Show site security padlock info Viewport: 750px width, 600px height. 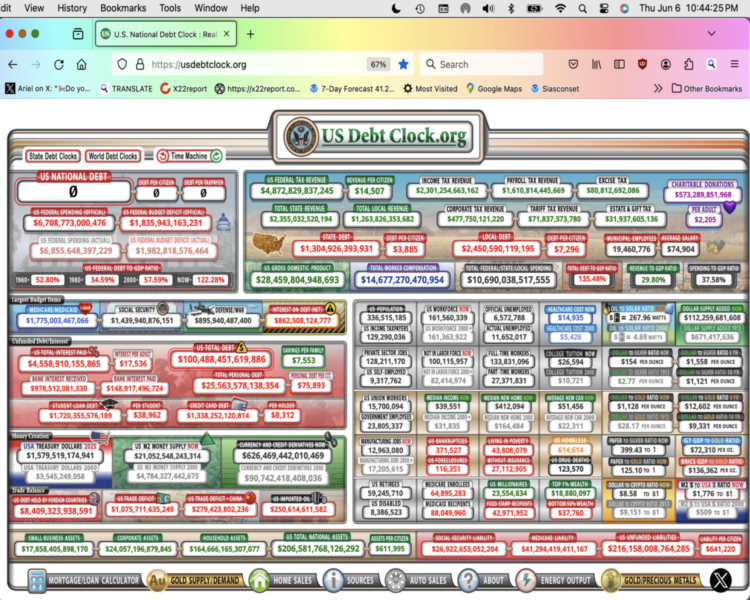click(140, 65)
